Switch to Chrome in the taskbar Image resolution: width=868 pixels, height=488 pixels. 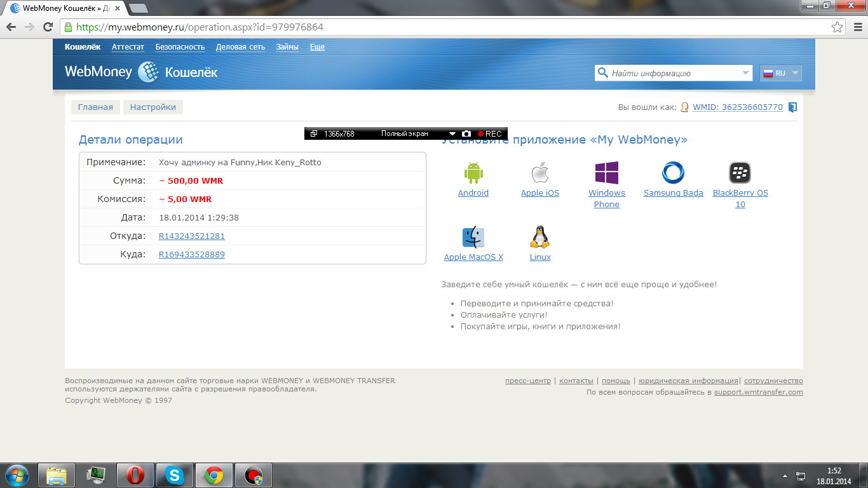click(x=214, y=475)
